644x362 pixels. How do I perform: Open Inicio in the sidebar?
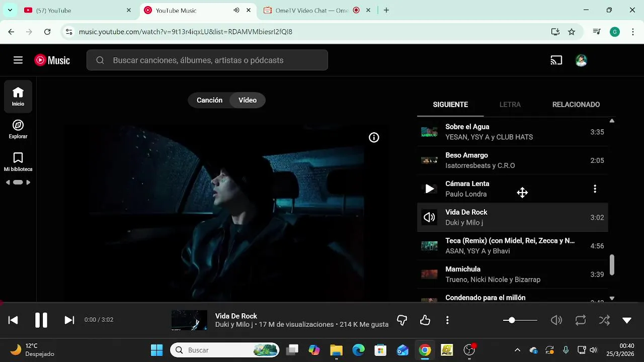[18, 96]
